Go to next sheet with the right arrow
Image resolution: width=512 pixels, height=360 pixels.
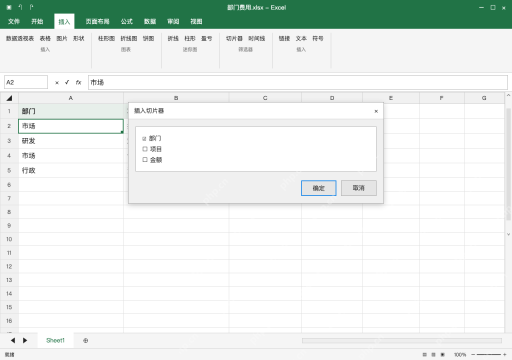pos(25,340)
